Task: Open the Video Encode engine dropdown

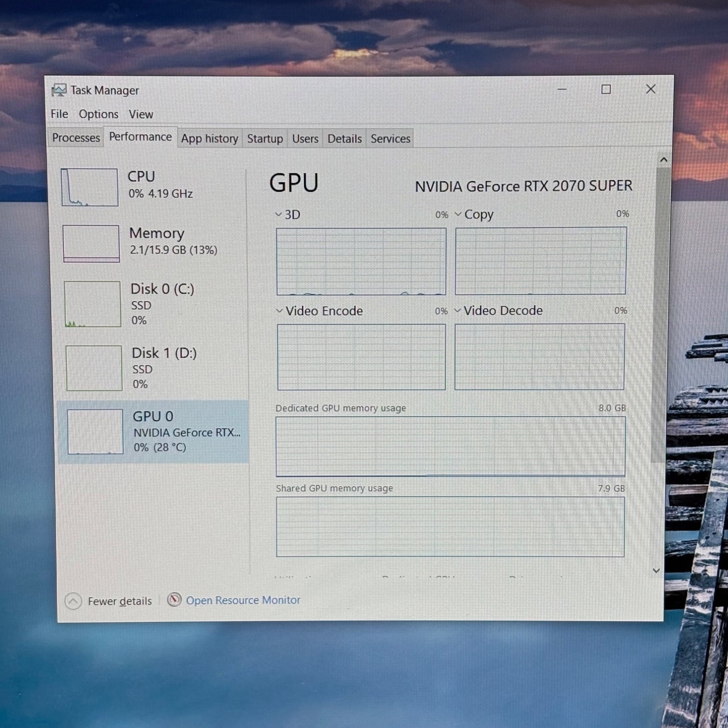Action: pos(280,311)
